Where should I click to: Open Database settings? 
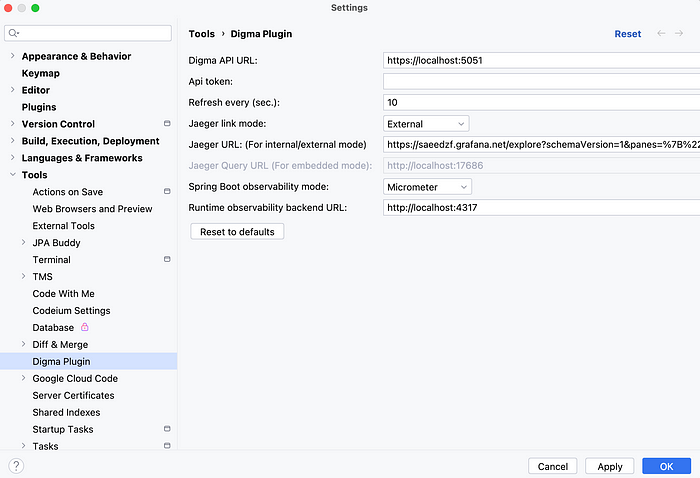(53, 328)
